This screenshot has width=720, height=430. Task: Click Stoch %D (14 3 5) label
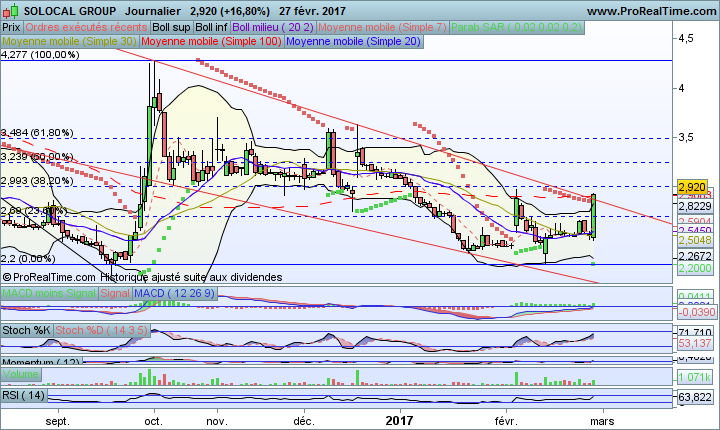point(102,330)
